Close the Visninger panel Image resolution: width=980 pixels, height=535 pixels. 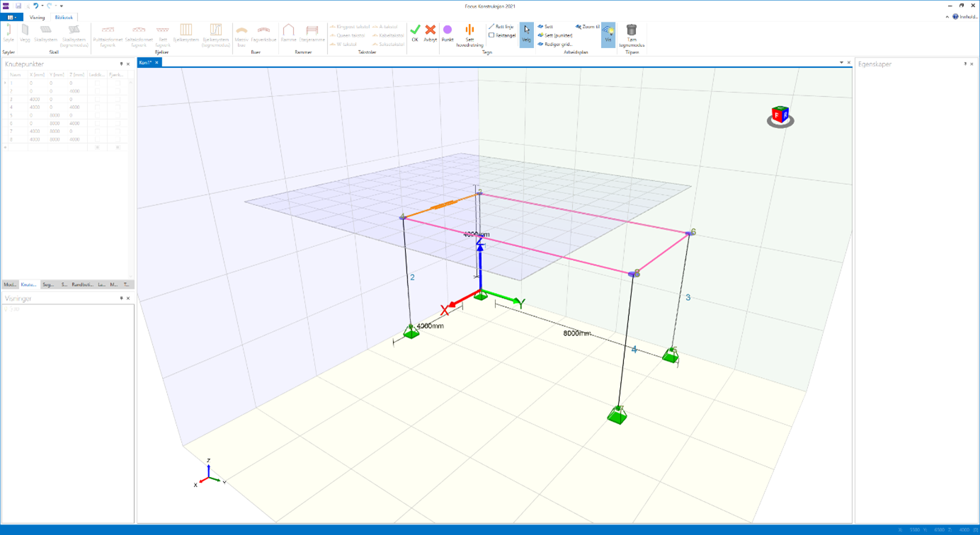pos(128,299)
